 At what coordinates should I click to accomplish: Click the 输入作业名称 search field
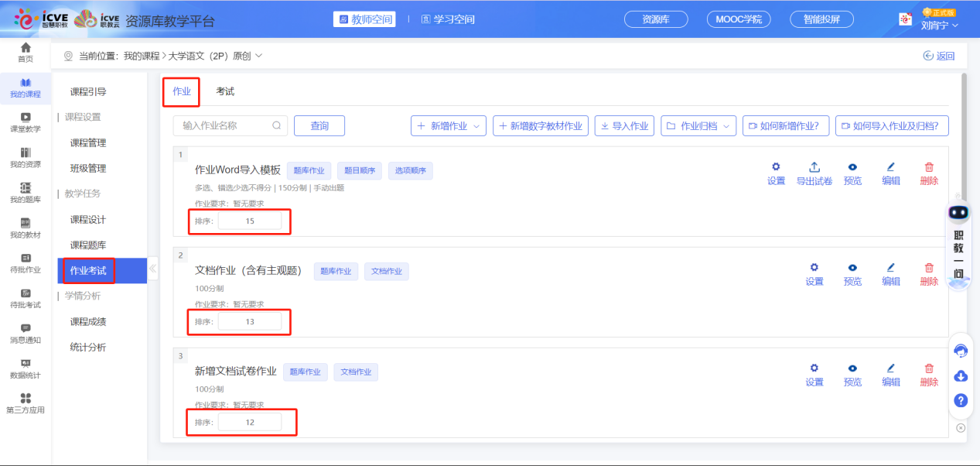pos(226,125)
